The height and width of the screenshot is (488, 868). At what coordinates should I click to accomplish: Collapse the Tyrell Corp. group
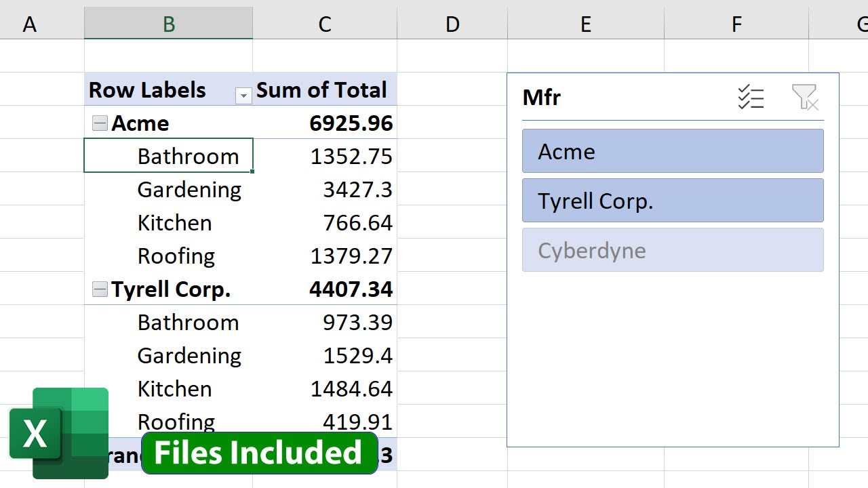[x=100, y=289]
